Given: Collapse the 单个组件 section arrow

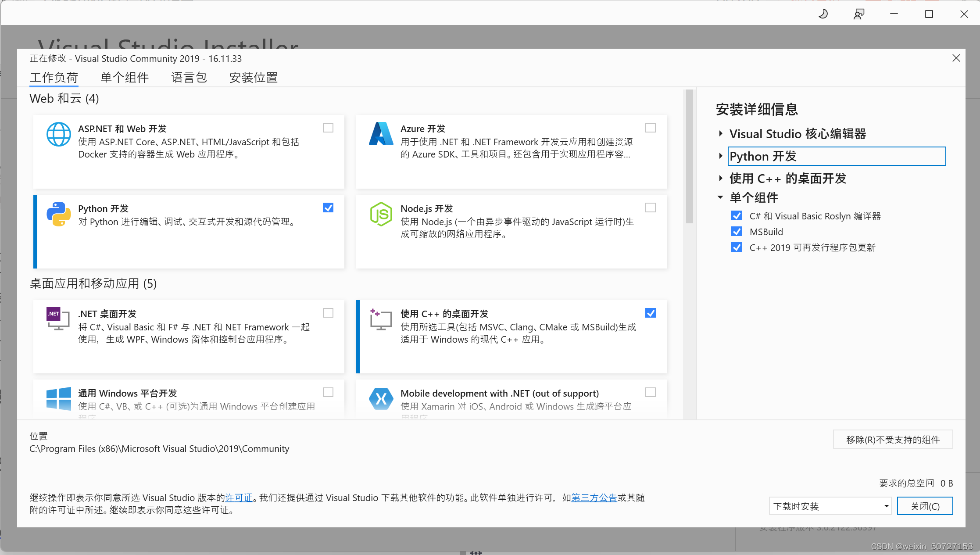Looking at the screenshot, I should [720, 197].
